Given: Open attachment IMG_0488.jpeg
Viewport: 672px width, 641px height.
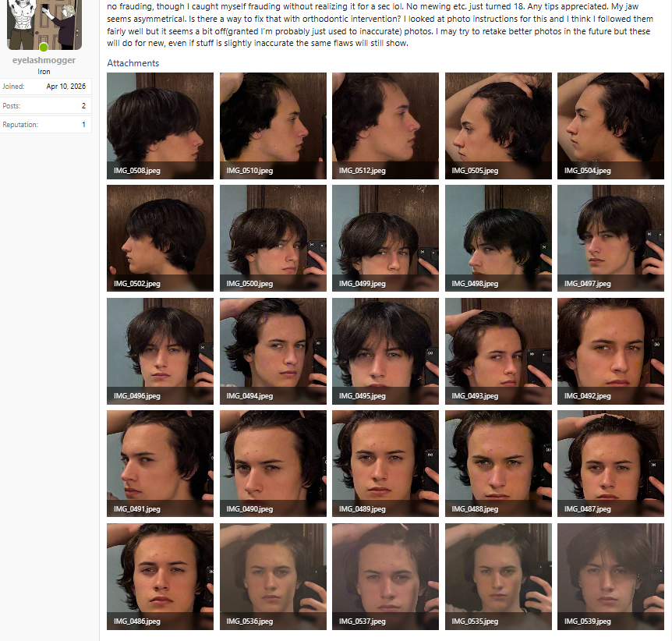Looking at the screenshot, I should tap(498, 463).
